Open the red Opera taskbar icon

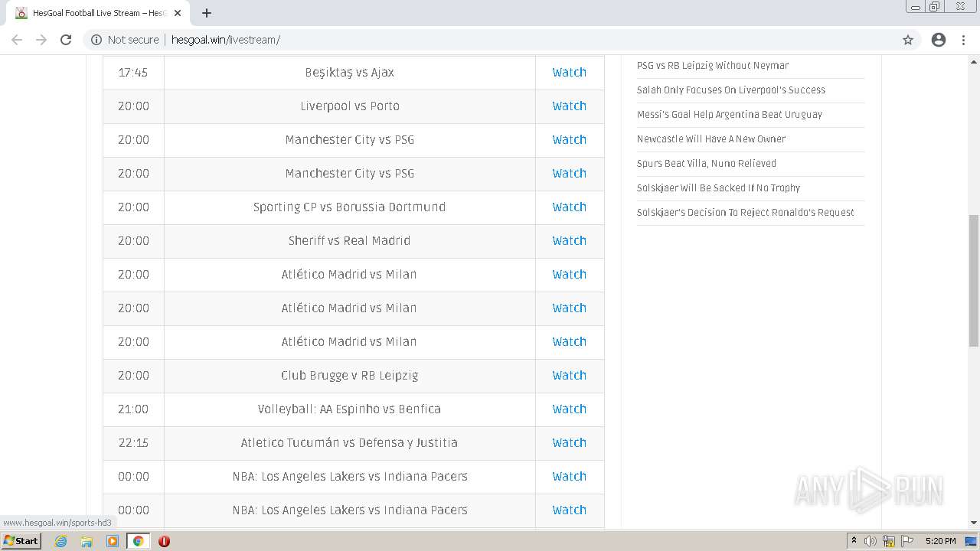click(x=164, y=541)
